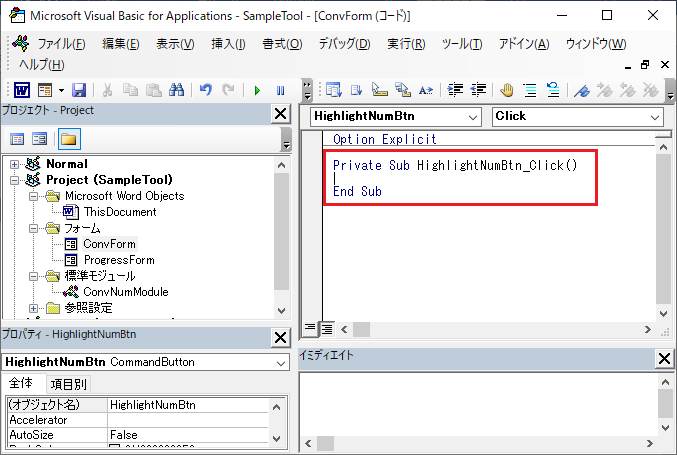The width and height of the screenshot is (677, 455).
Task: Expand the Normal project node
Action: tap(14, 164)
